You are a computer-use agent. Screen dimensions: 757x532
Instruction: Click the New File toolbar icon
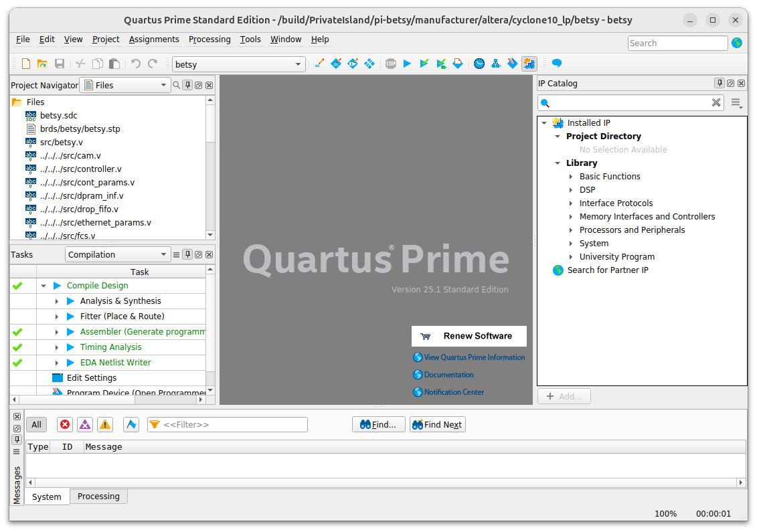(x=26, y=64)
